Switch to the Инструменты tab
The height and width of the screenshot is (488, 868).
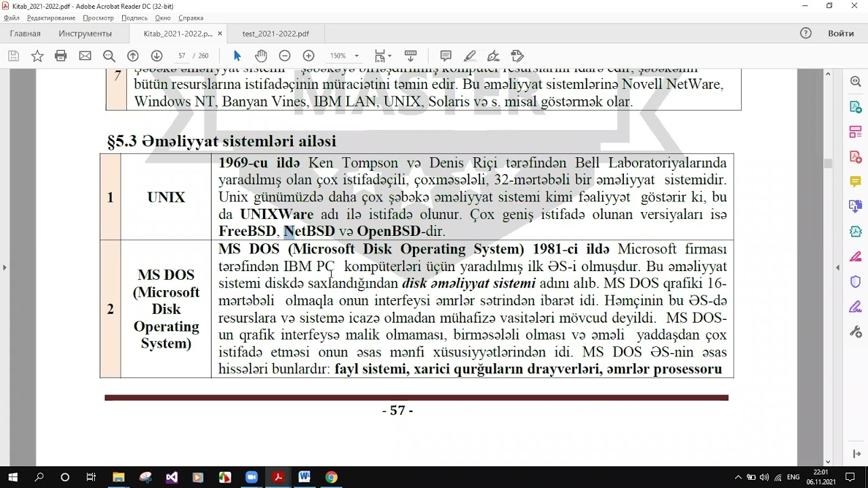pos(85,33)
